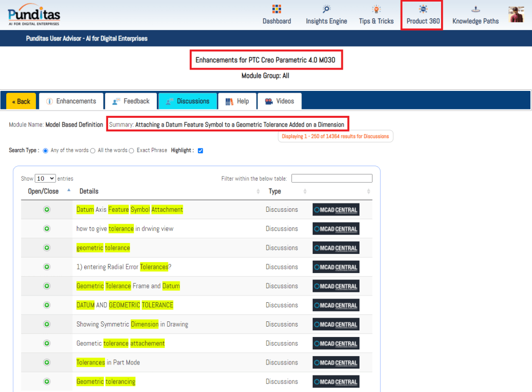Click MCAD Central logo for Geometric tolerancing row
The image size is (532, 392).
336,382
